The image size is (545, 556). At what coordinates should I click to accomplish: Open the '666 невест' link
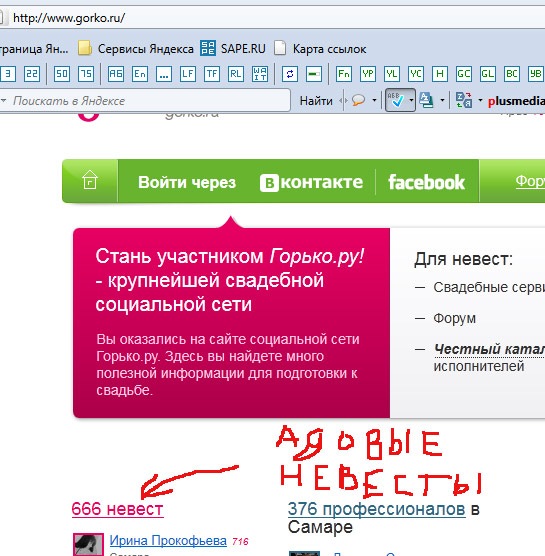pyautogui.click(x=117, y=509)
